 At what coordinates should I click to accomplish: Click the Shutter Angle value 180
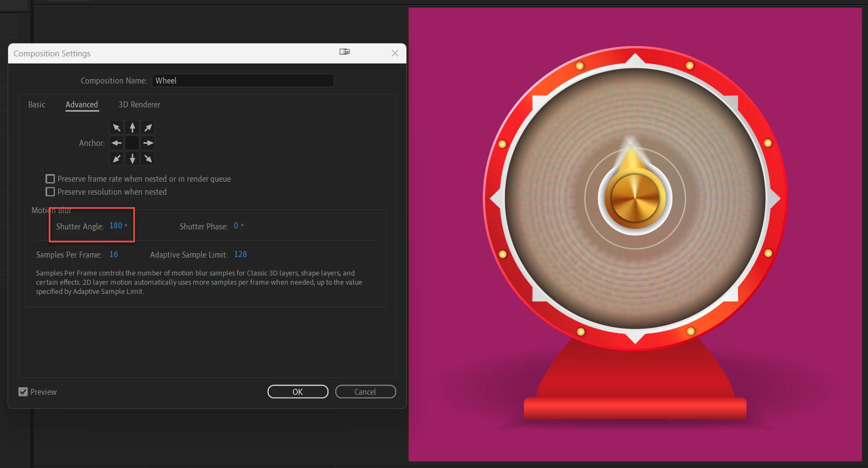tap(116, 226)
